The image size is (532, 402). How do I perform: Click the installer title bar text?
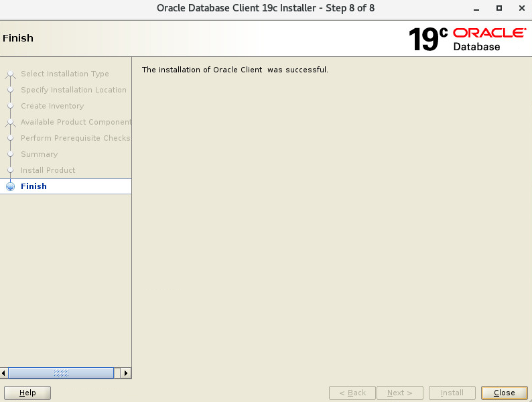[265, 8]
